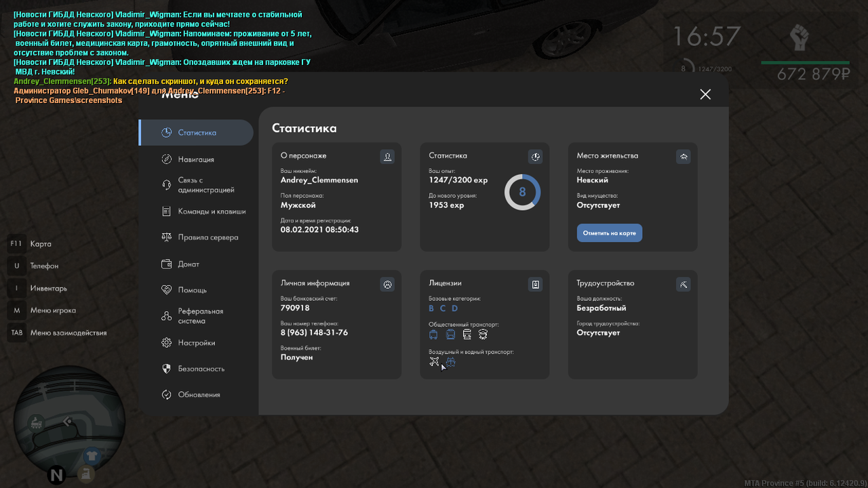868x488 pixels.
Task: Click the circular level 8 progress ring
Action: tap(522, 192)
